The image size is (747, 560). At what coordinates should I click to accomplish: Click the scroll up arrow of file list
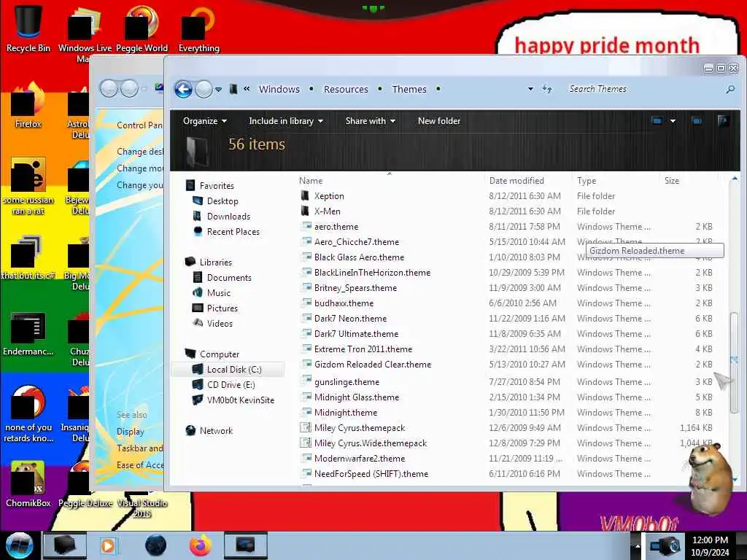coord(734,179)
